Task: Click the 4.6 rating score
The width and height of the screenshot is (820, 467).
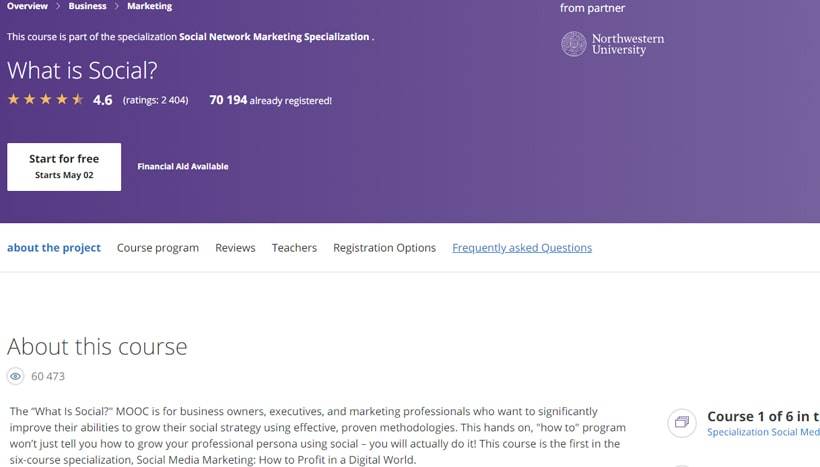Action: [102, 100]
